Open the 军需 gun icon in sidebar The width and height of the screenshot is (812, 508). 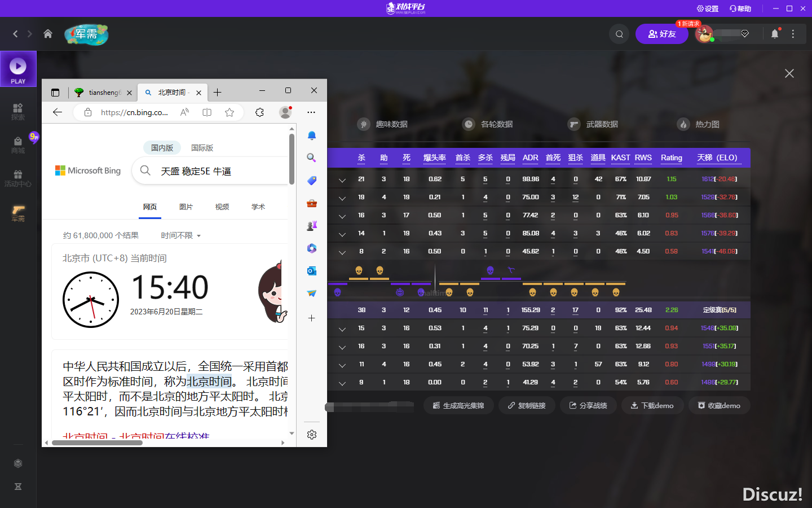[x=18, y=213]
